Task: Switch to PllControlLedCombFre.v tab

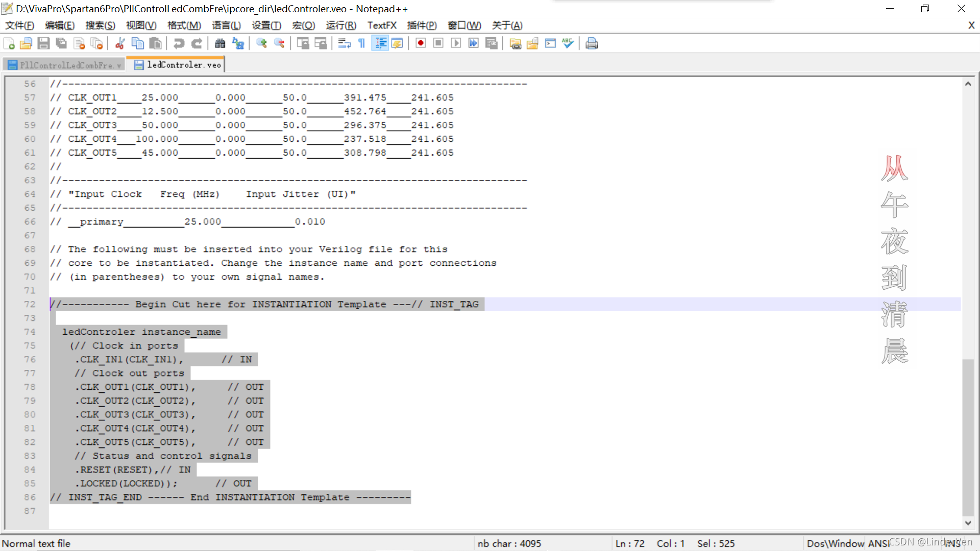Action: (64, 65)
